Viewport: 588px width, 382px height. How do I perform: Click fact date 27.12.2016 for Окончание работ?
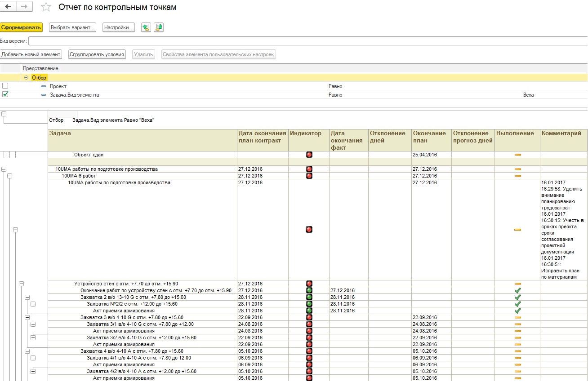(x=343, y=290)
